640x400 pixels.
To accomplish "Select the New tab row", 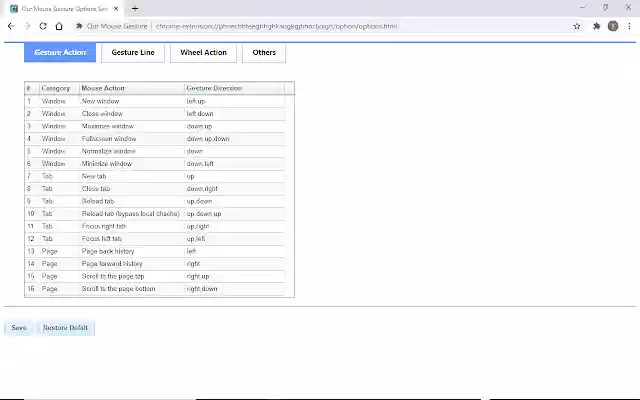I will (x=155, y=176).
